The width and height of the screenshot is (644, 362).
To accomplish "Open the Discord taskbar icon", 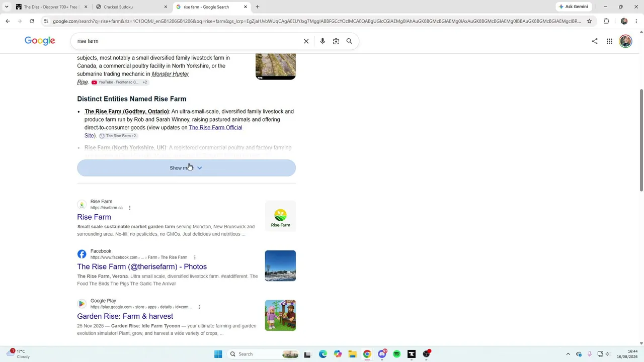I will (x=382, y=354).
